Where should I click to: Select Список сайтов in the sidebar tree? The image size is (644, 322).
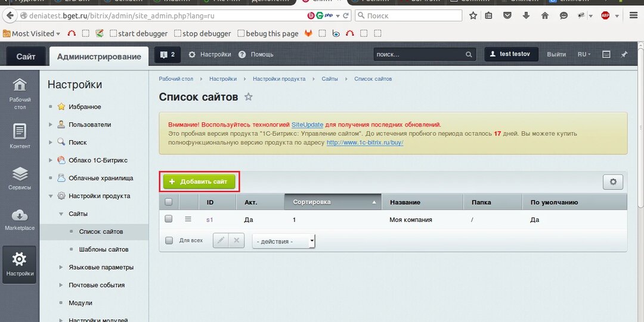101,231
